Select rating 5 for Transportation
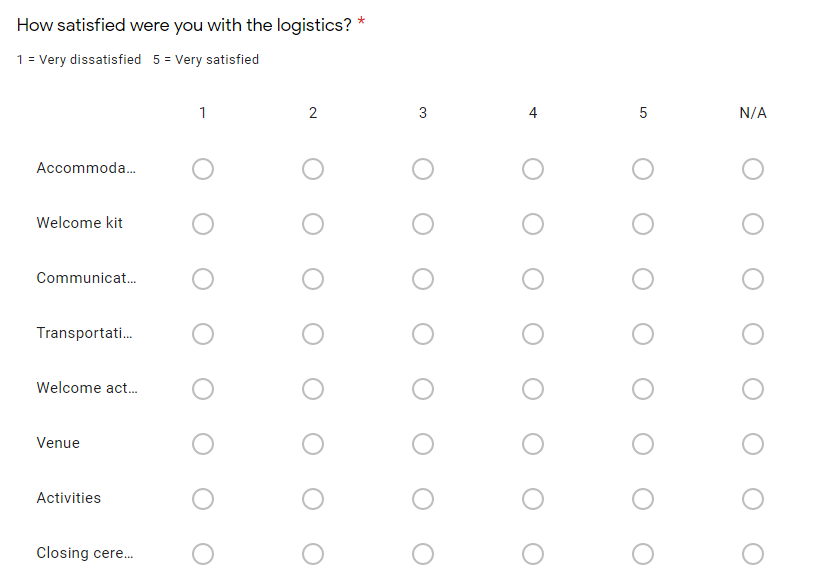The width and height of the screenshot is (819, 585). 643,334
